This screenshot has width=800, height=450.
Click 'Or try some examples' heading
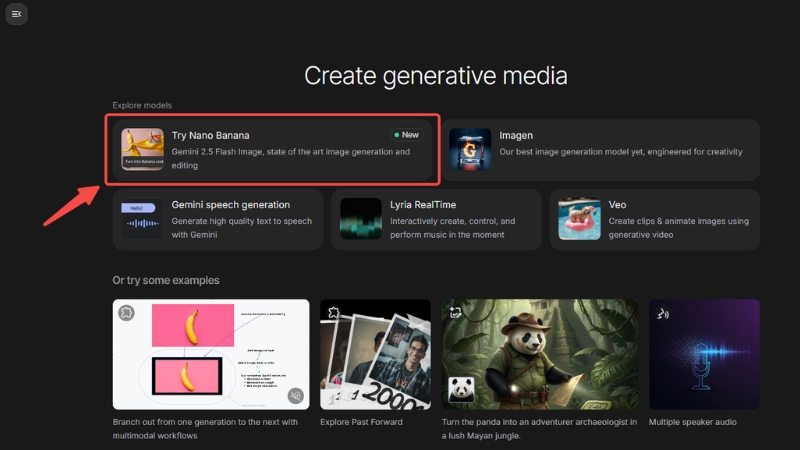tap(166, 280)
